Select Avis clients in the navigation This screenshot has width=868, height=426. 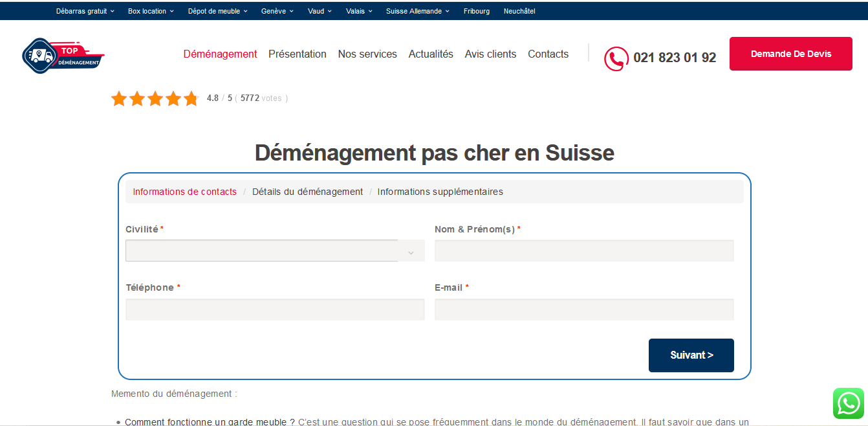point(490,54)
